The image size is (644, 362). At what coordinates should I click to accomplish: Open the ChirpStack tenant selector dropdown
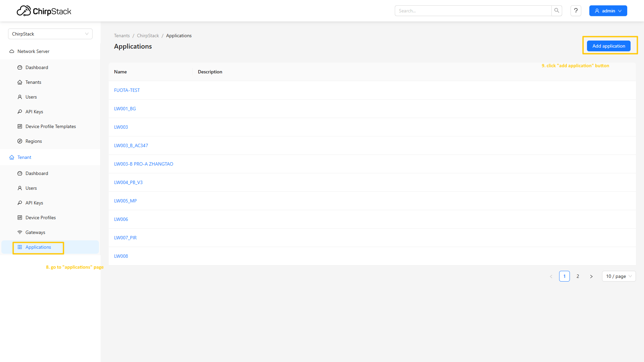point(50,34)
